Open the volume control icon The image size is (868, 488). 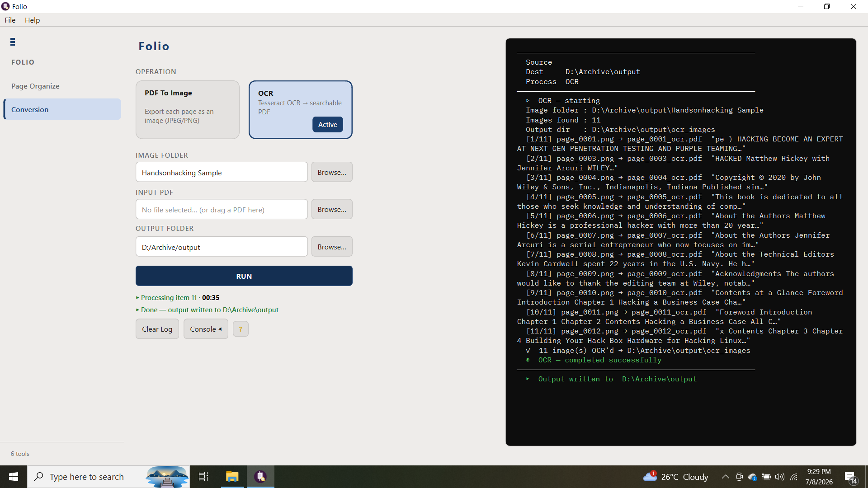tap(780, 477)
